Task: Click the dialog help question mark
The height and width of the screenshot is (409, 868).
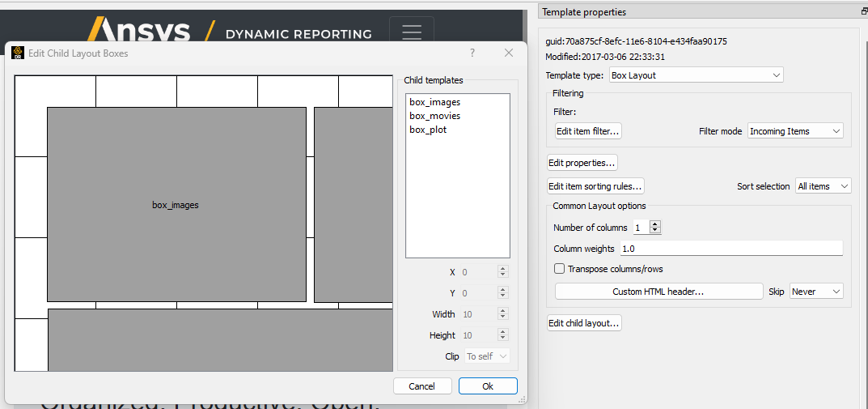Action: [472, 53]
